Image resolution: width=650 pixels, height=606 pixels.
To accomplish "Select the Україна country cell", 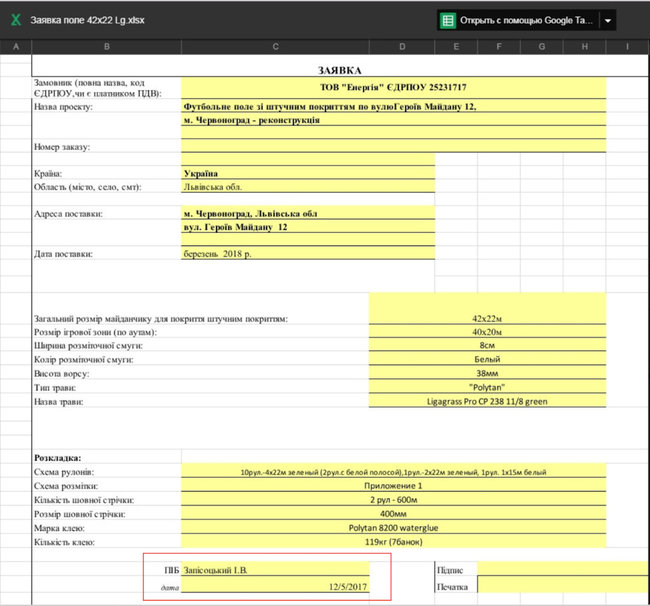I will pyautogui.click(x=307, y=172).
